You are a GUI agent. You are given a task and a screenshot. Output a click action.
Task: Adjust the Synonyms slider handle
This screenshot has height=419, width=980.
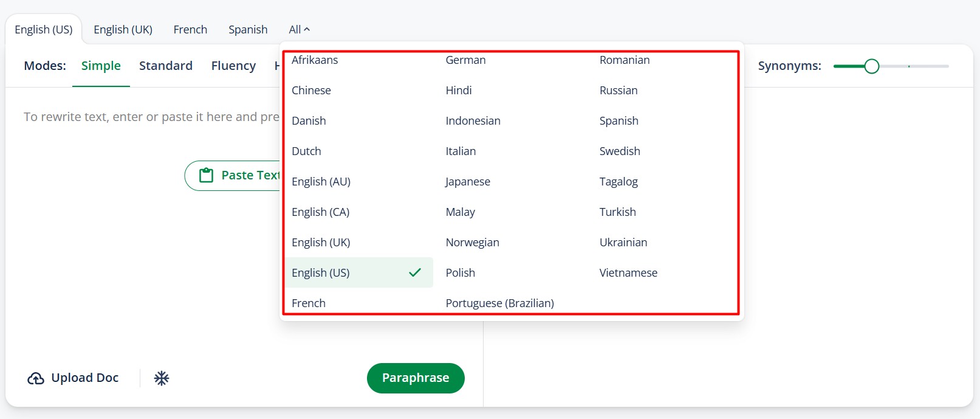point(872,66)
